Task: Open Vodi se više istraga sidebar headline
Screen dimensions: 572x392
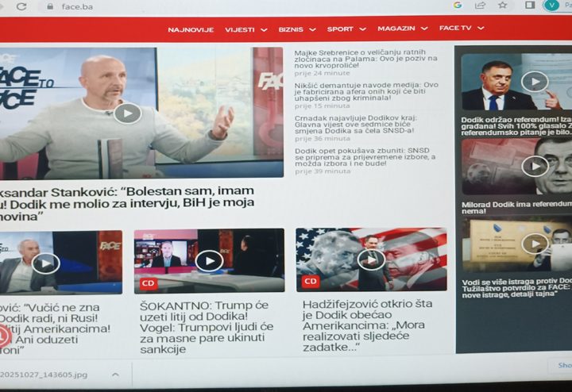Action: coord(516,288)
